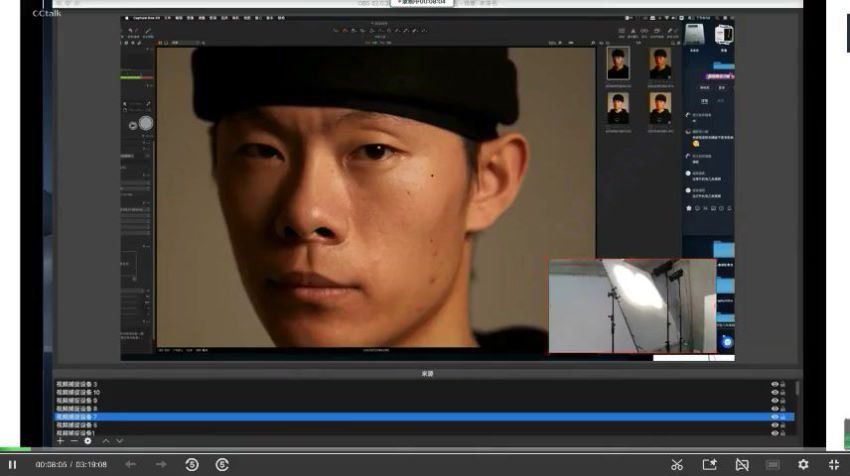Image resolution: width=850 pixels, height=476 pixels.
Task: Select source row 视频捕捉设备 6
Action: coord(424,425)
